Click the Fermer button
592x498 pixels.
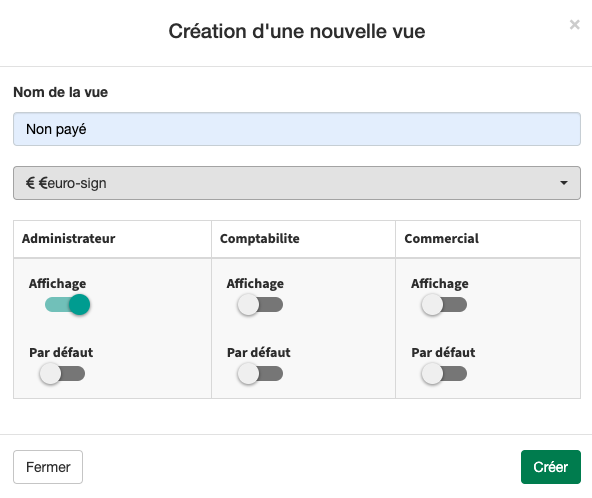pos(48,467)
